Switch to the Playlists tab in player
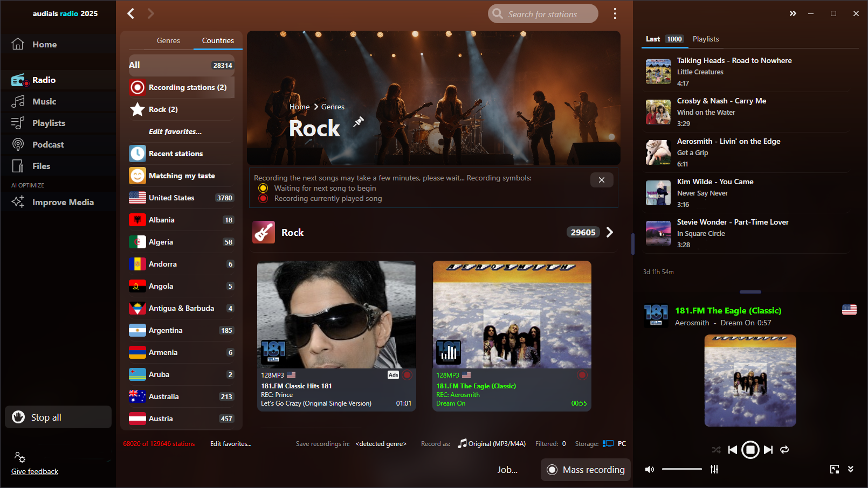The width and height of the screenshot is (868, 488). (x=706, y=39)
